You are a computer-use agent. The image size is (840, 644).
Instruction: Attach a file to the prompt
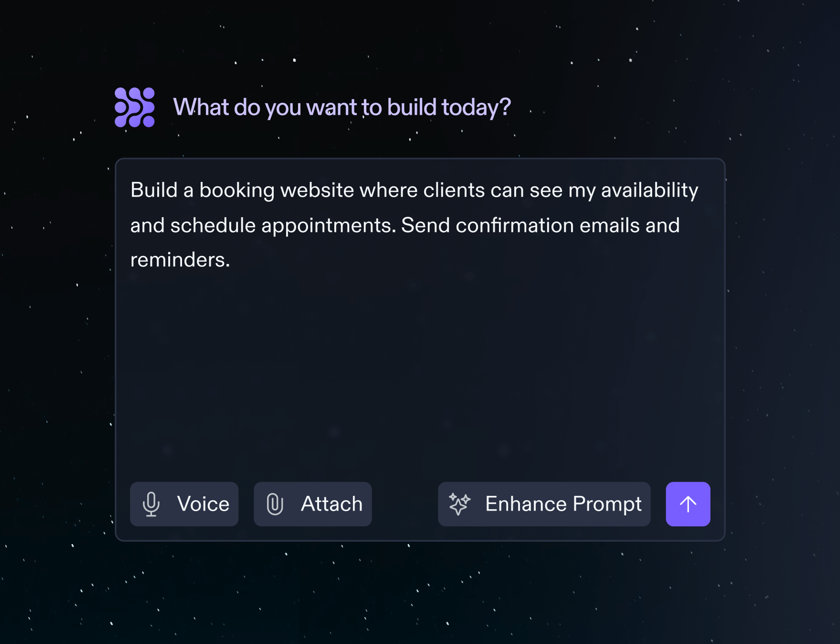tap(313, 504)
